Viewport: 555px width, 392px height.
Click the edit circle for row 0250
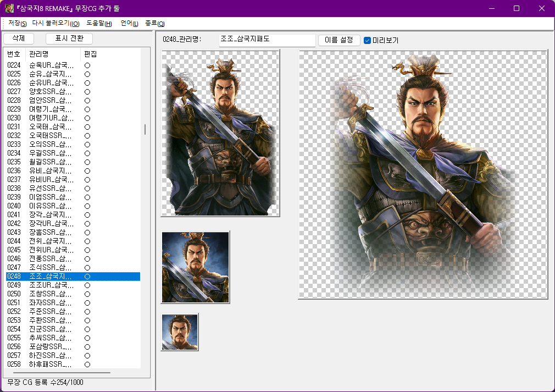tap(87, 294)
